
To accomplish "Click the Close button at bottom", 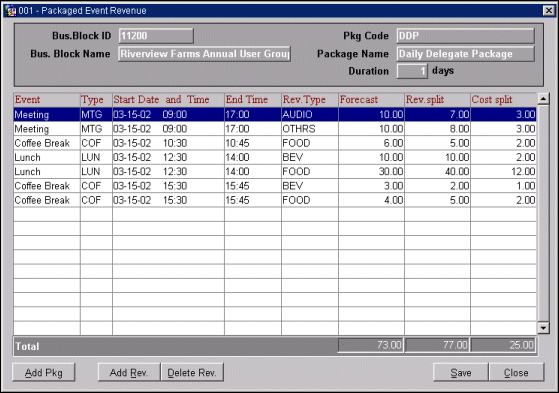I will tap(516, 373).
